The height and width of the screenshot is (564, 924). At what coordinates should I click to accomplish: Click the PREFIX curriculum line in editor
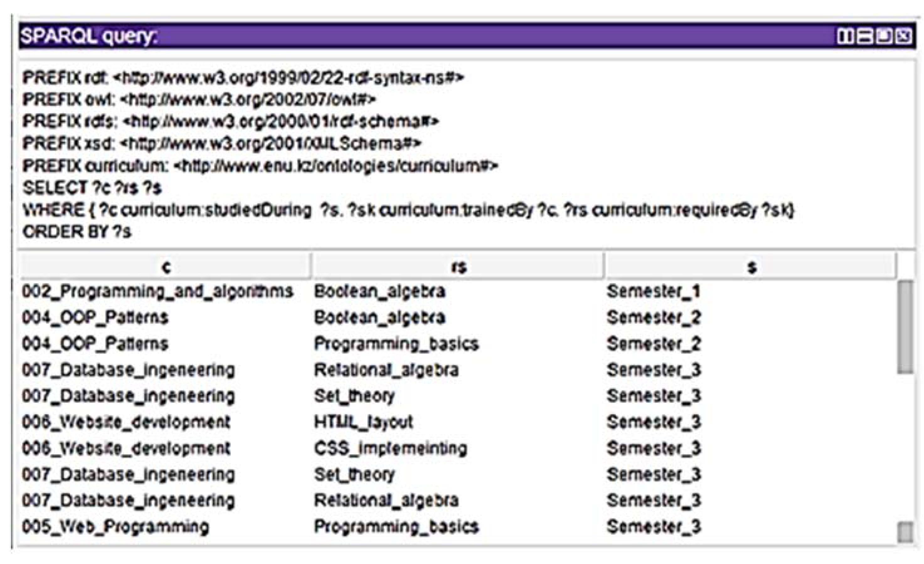point(260,166)
